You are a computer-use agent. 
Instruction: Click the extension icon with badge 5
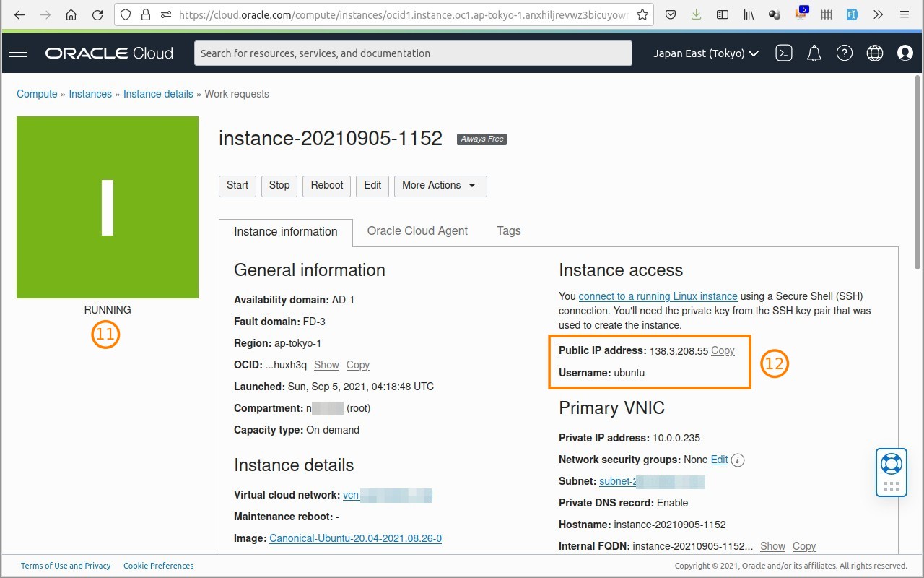click(801, 13)
